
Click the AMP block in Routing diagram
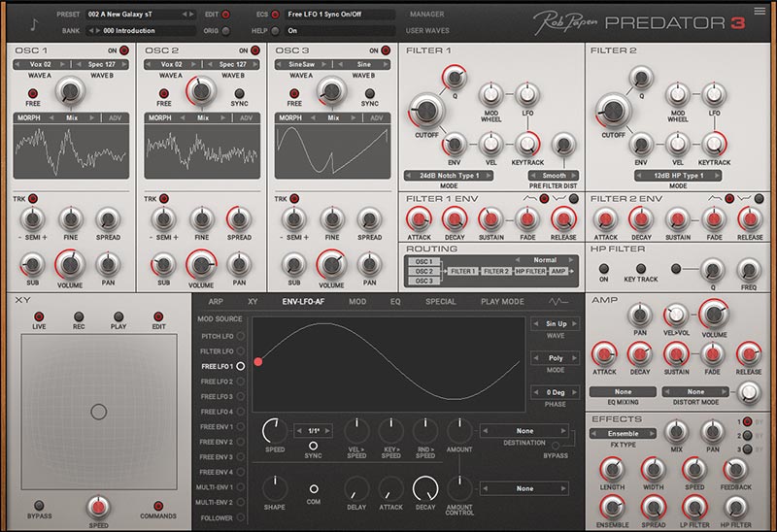coord(558,271)
